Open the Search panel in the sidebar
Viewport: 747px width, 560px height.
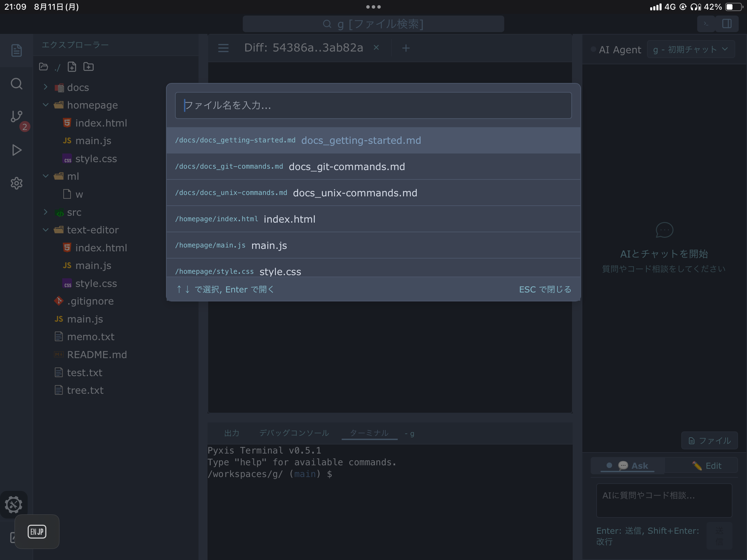pyautogui.click(x=16, y=84)
